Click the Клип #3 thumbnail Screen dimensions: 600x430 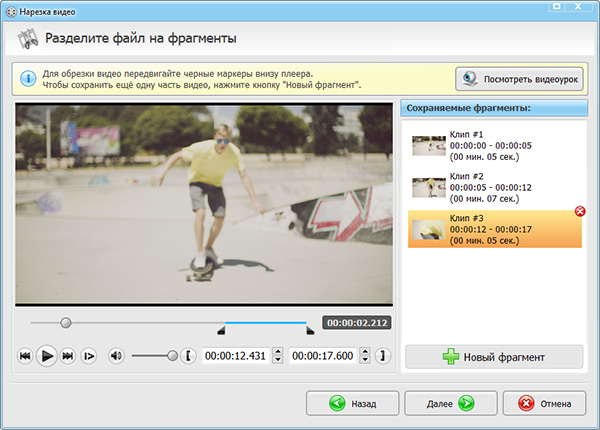429,230
